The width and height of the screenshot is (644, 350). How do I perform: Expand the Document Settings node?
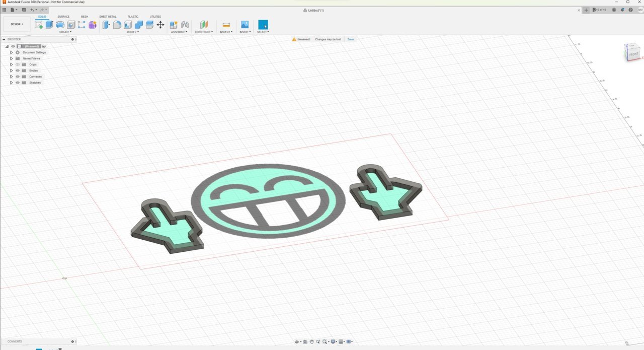click(x=11, y=52)
